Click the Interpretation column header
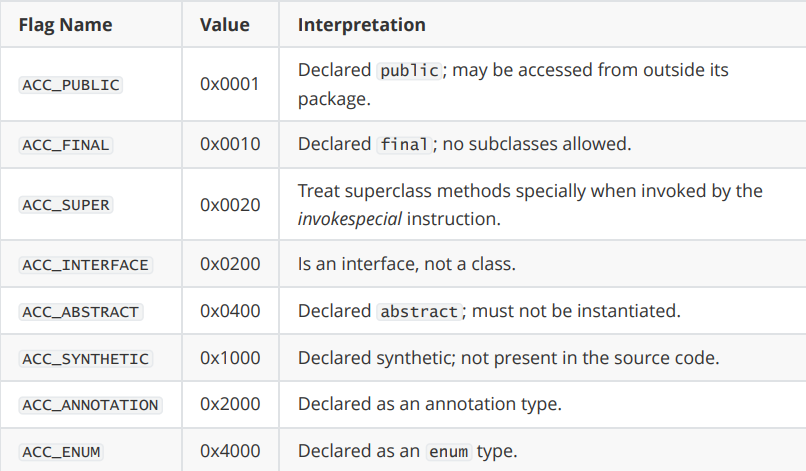The width and height of the screenshot is (806, 471). (x=361, y=25)
